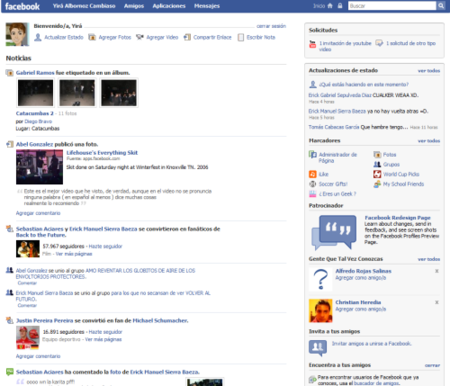Open the home icon next to Inicio
The image size is (450, 386).
[x=330, y=6]
